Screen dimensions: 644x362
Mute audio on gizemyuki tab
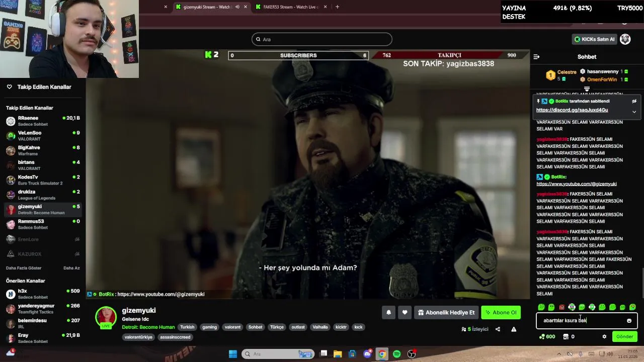[x=237, y=7]
